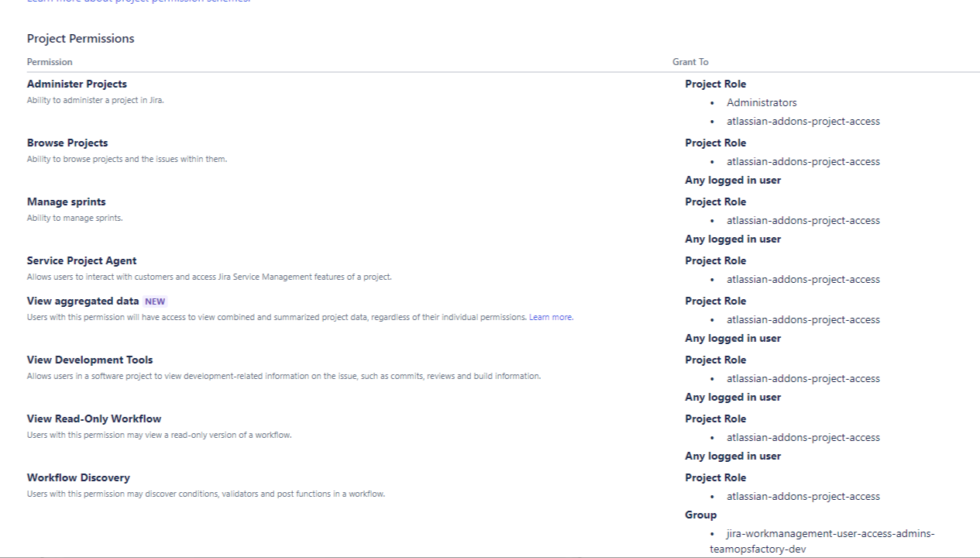980x558 pixels.
Task: Click 'Any logged in user' under View Read-Only Workflow
Action: click(733, 456)
